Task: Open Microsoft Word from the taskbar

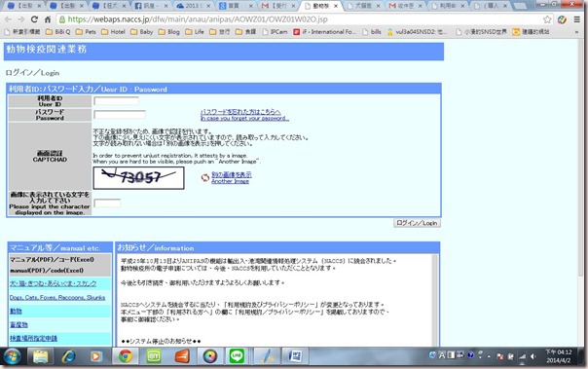Action: point(295,356)
